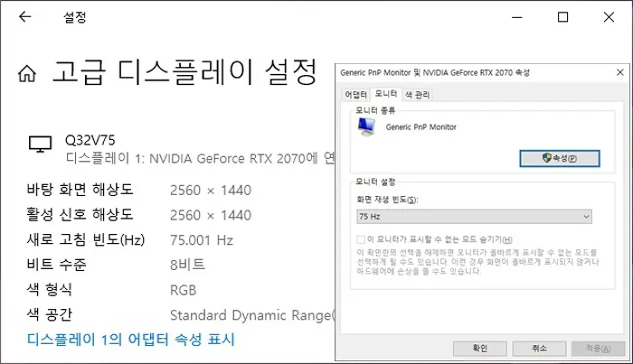The height and width of the screenshot is (364, 633).
Task: Click the Q32V75 display monitor icon
Action: (x=40, y=144)
